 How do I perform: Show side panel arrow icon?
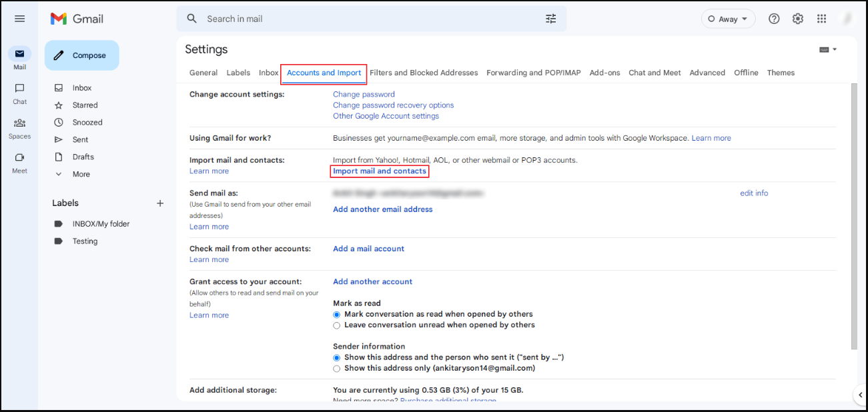[x=859, y=395]
